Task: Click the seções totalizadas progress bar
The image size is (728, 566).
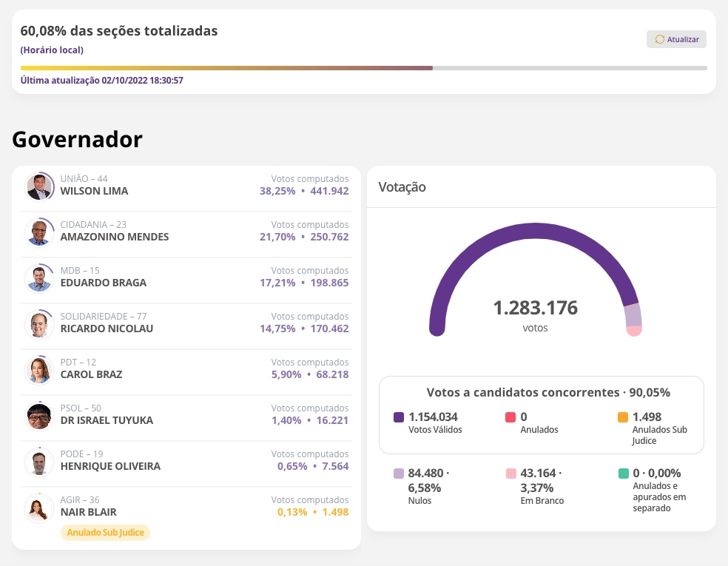Action: point(363,67)
